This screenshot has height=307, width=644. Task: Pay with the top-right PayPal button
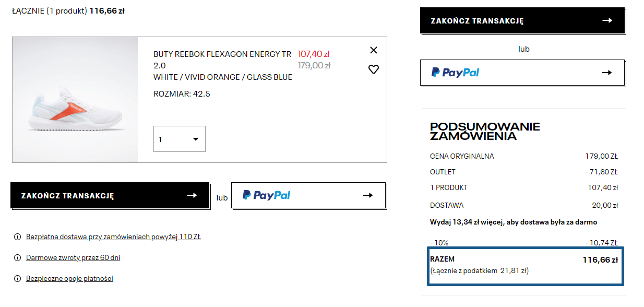click(x=522, y=73)
